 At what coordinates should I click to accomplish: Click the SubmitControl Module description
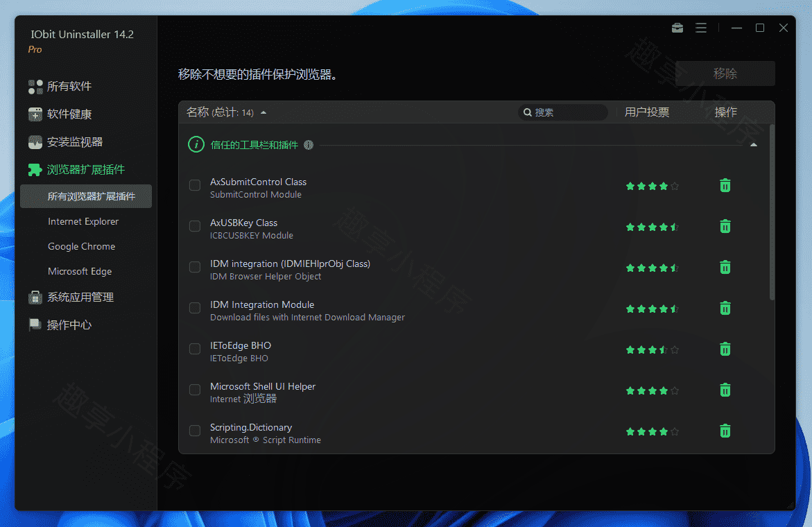coord(255,195)
